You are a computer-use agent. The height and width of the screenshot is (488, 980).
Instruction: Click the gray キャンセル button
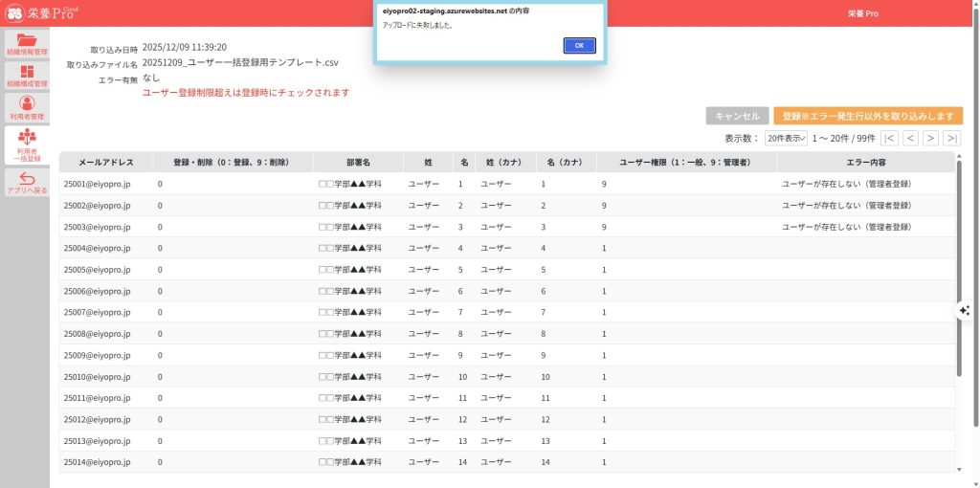(x=737, y=116)
